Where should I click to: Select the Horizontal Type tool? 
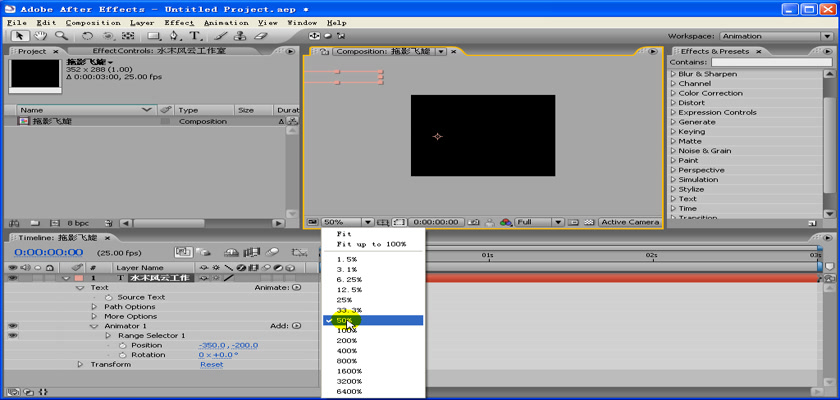(195, 36)
